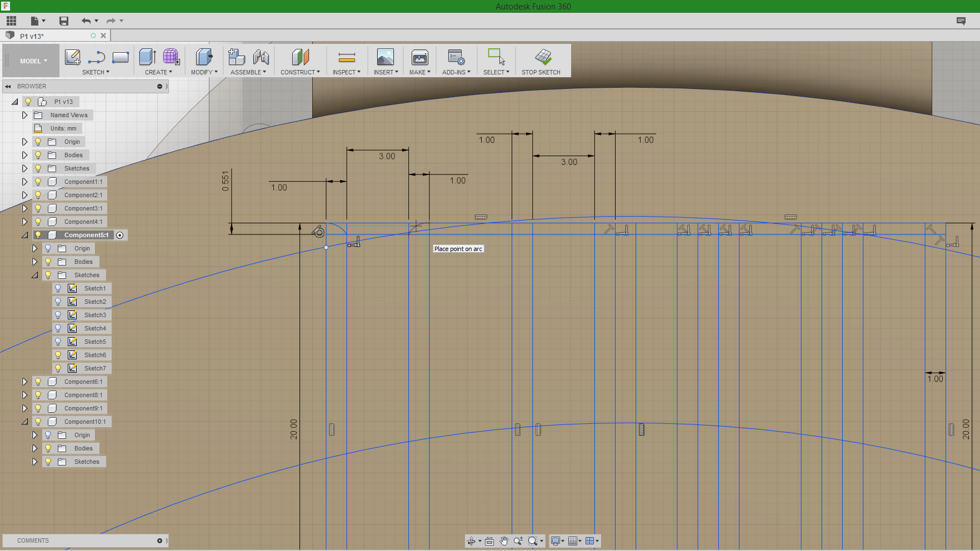Expand the Component8:1 node

coord(25,395)
